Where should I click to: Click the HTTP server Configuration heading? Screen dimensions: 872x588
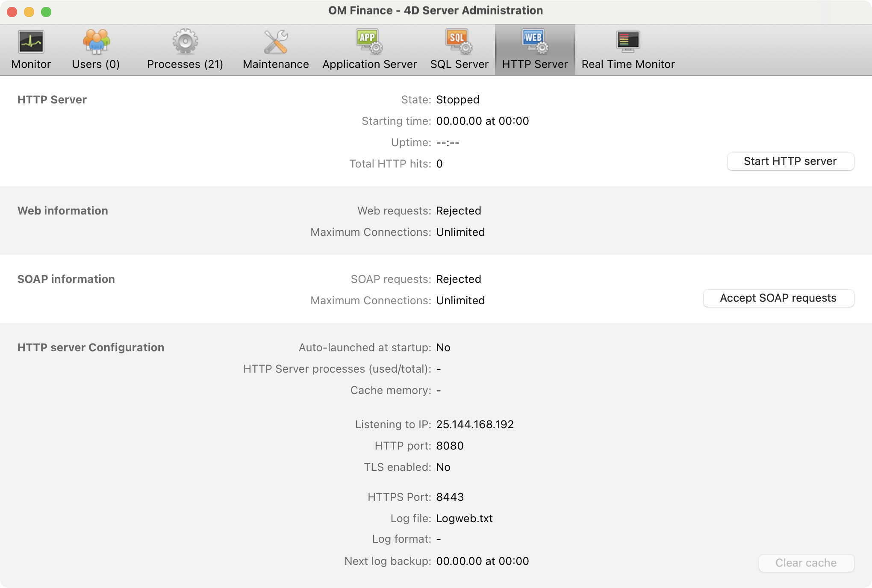coord(91,347)
